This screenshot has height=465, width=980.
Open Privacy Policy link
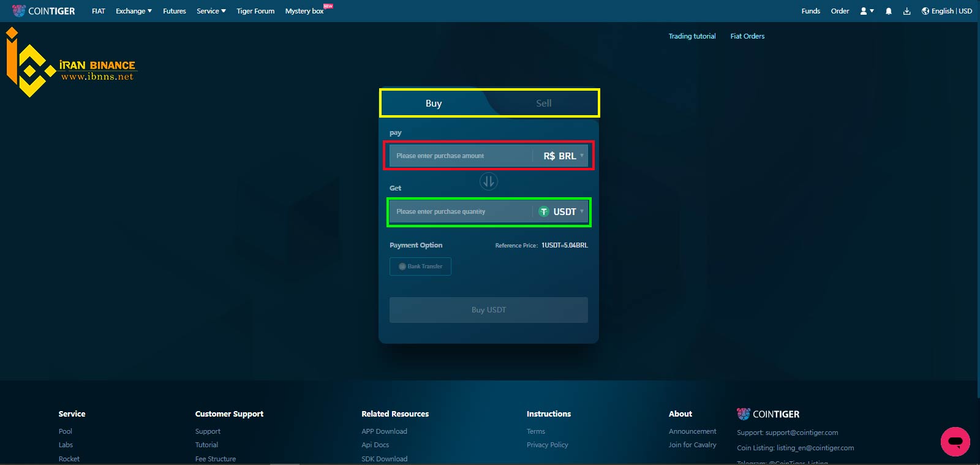[x=548, y=445]
